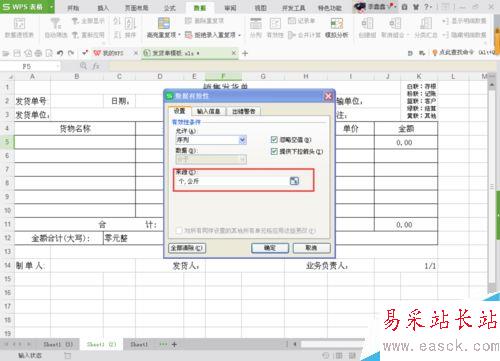Open the Review (审阅) ribbon tab

(230, 8)
